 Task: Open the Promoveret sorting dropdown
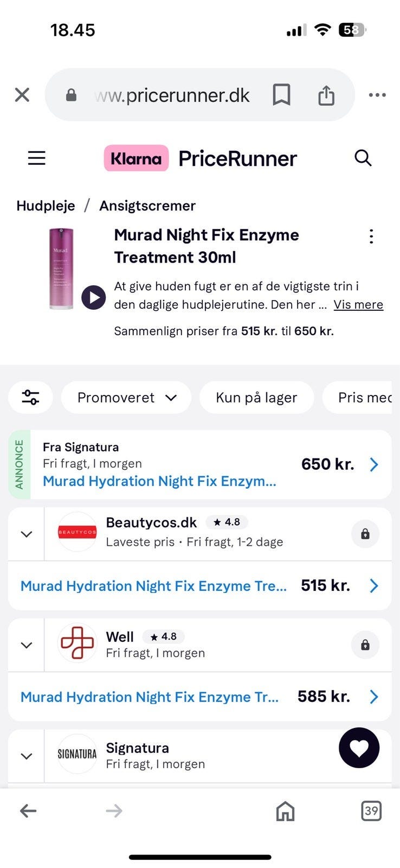pos(126,398)
